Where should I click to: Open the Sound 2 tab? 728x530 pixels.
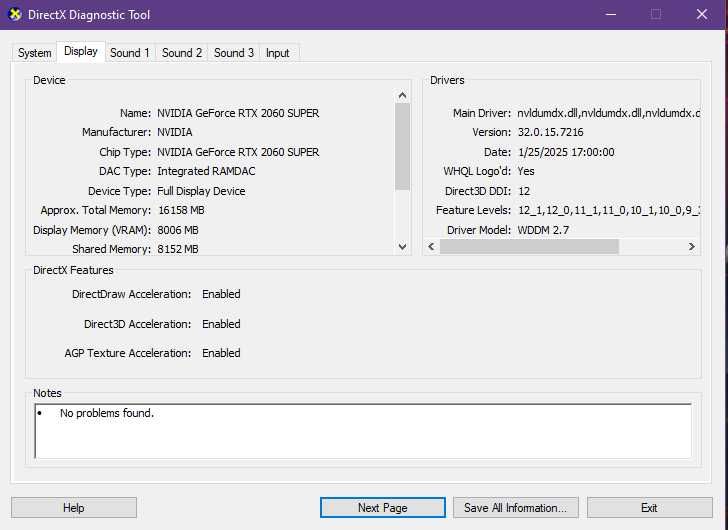182,53
